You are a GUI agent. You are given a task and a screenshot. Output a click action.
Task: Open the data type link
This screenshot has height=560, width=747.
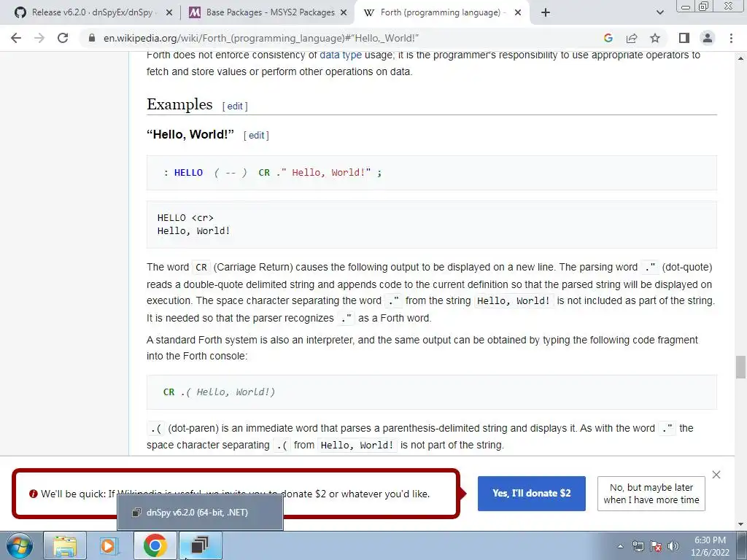(x=341, y=55)
